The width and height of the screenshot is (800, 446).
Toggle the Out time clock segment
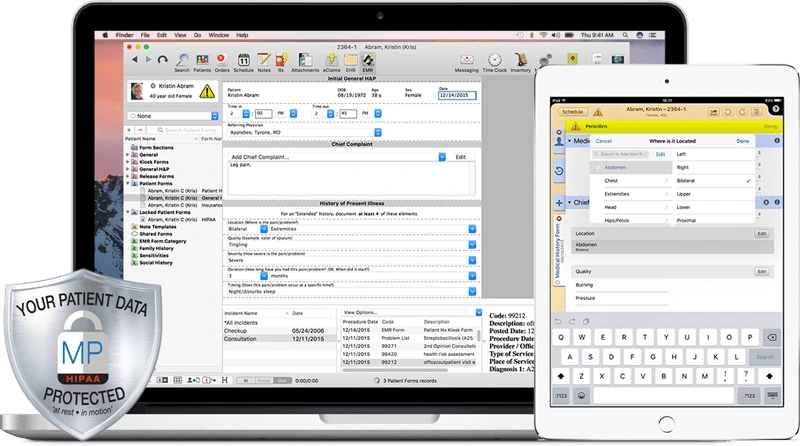tap(282, 381)
